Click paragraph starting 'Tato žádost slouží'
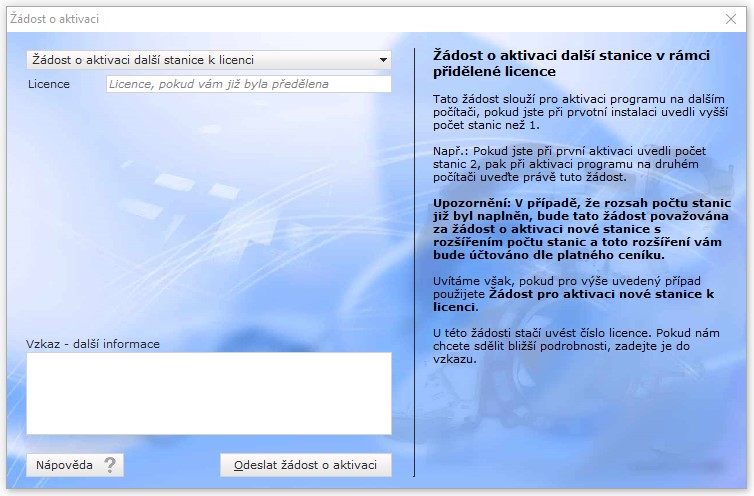 click(580, 112)
